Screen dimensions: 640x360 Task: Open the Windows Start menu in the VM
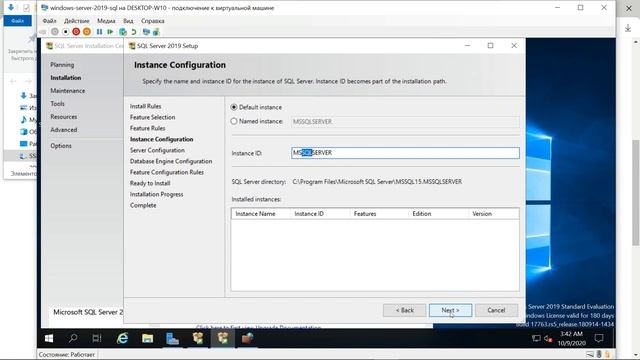[49, 338]
